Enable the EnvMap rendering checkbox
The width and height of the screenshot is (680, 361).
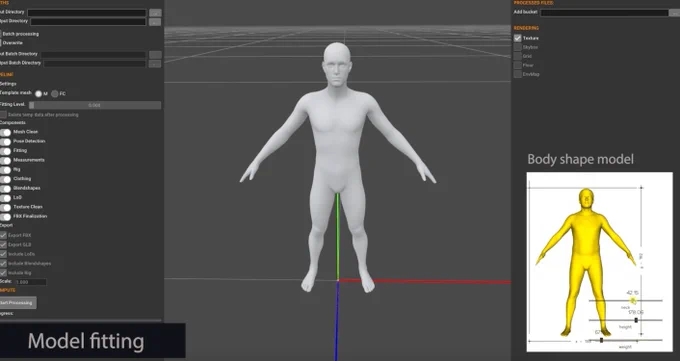coord(517,74)
